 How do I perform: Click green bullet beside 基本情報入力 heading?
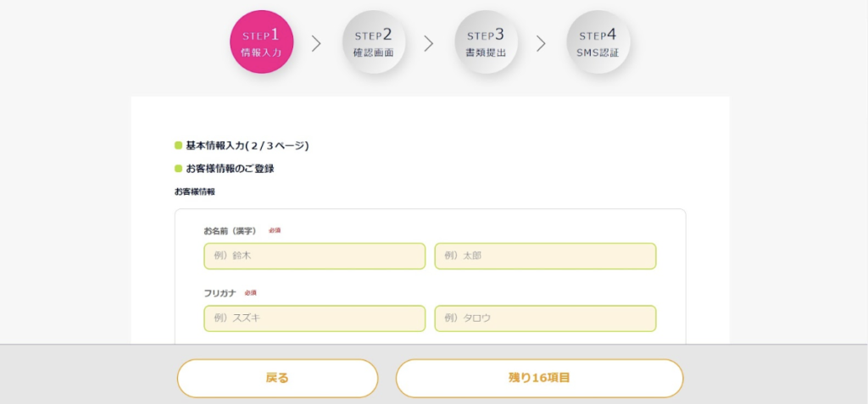(x=178, y=146)
